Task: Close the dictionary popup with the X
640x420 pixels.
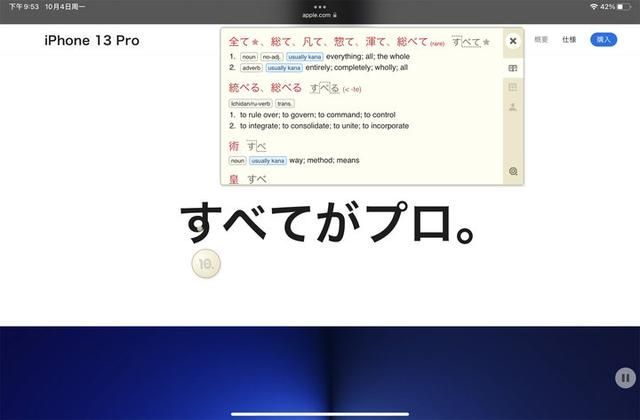Action: [x=513, y=41]
